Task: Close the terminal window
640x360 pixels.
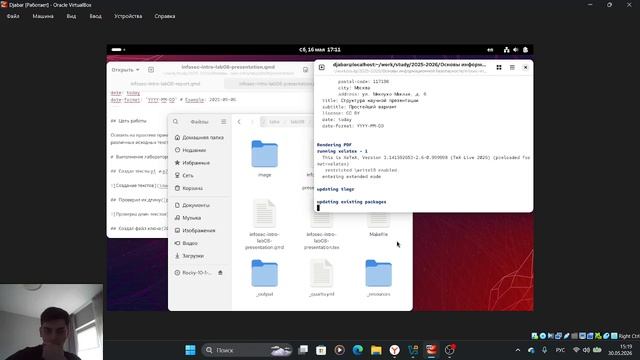Action: pyautogui.click(x=525, y=67)
